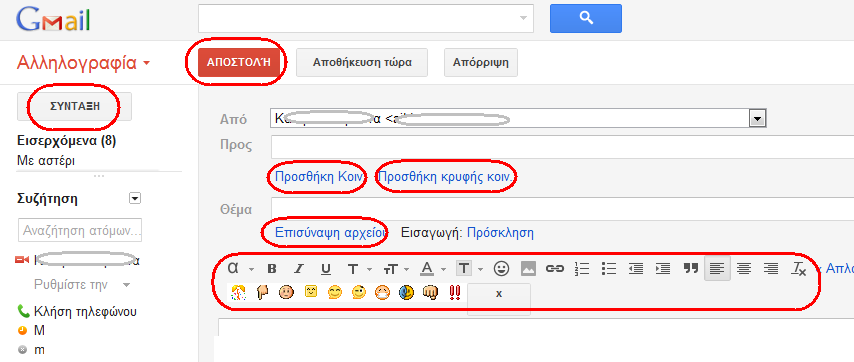Apply bulleted list formatting
This screenshot has width=854, height=362.
(x=608, y=268)
